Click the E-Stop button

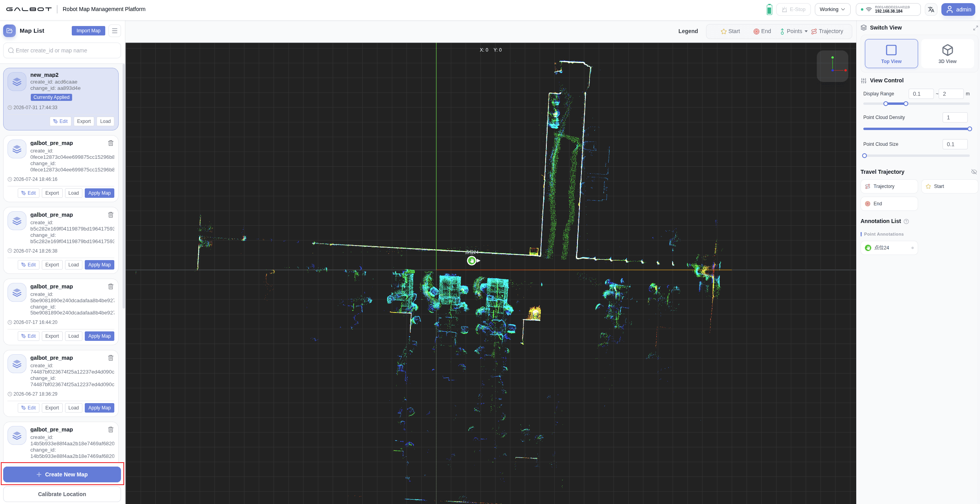pyautogui.click(x=793, y=9)
